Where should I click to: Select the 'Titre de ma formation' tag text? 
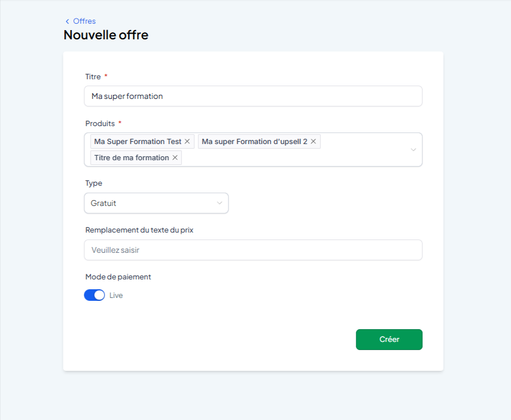pyautogui.click(x=132, y=158)
